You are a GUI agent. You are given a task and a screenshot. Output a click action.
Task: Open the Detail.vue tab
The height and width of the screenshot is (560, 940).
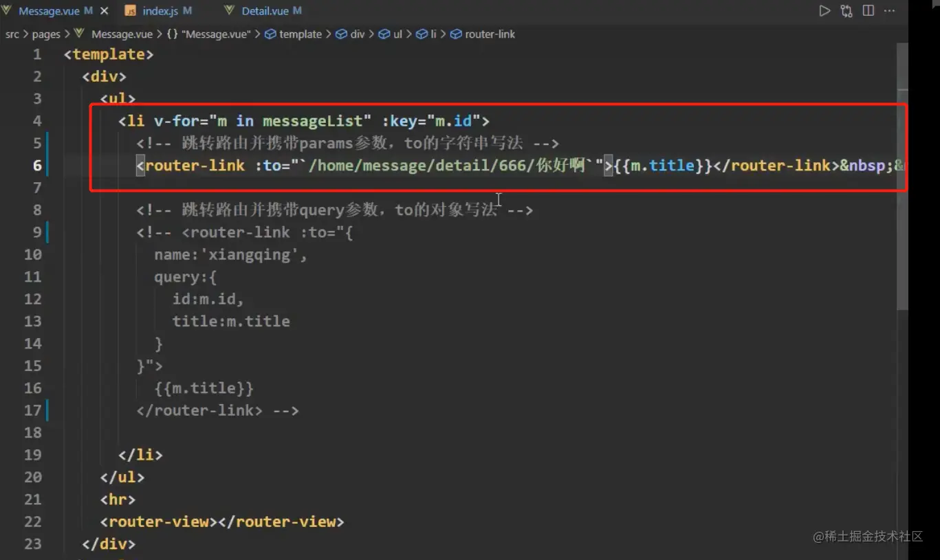(265, 11)
